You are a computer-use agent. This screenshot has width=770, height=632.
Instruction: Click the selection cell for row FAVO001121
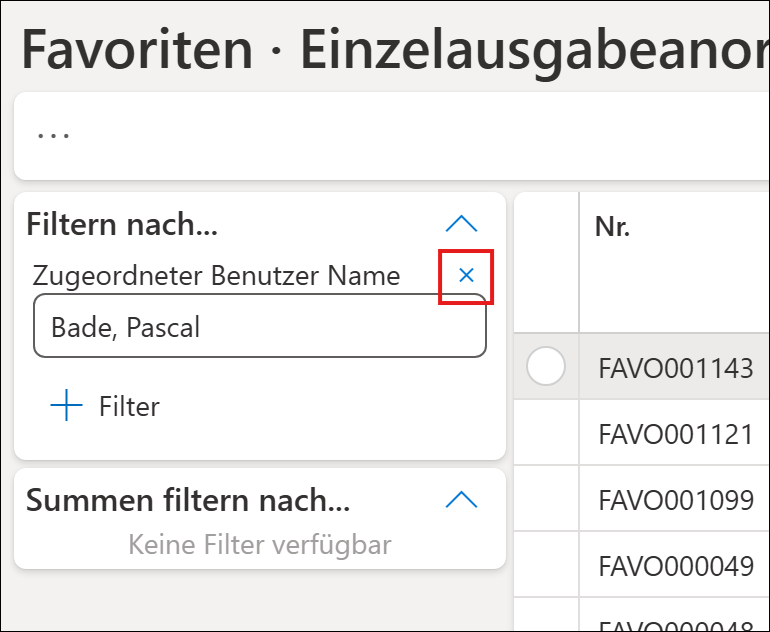546,433
